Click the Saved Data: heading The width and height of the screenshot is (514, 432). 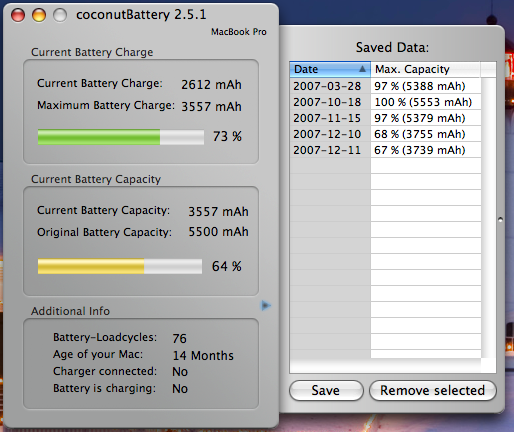click(392, 47)
